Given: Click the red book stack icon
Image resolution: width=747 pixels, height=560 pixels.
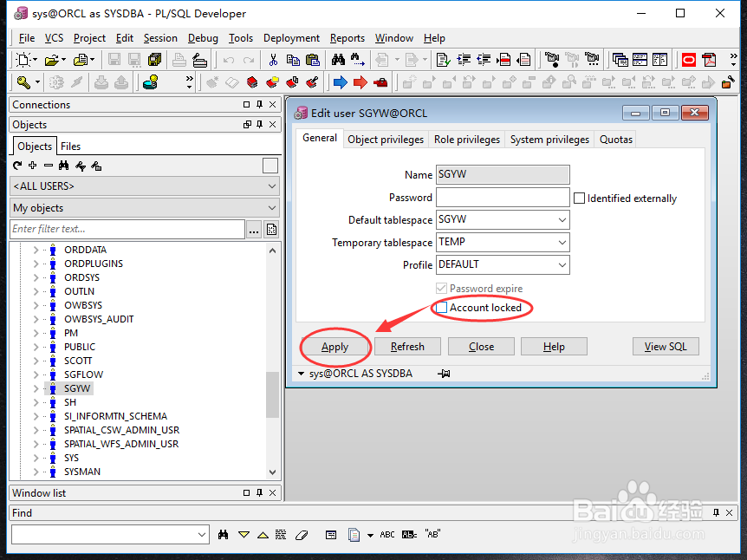Looking at the screenshot, I should pyautogui.click(x=252, y=82).
